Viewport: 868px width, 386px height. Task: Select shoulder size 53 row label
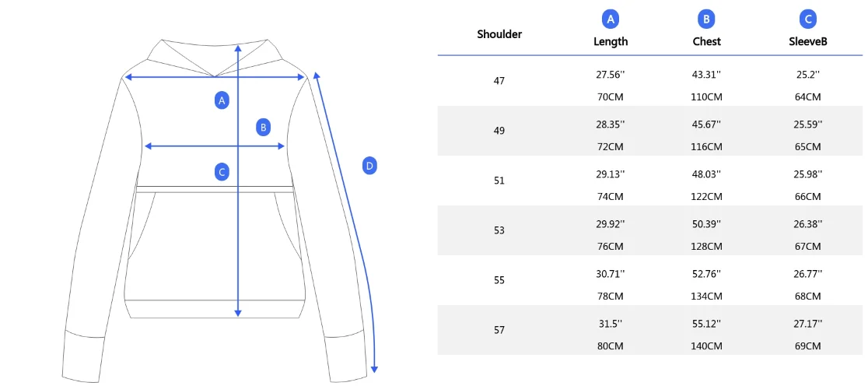[499, 230]
